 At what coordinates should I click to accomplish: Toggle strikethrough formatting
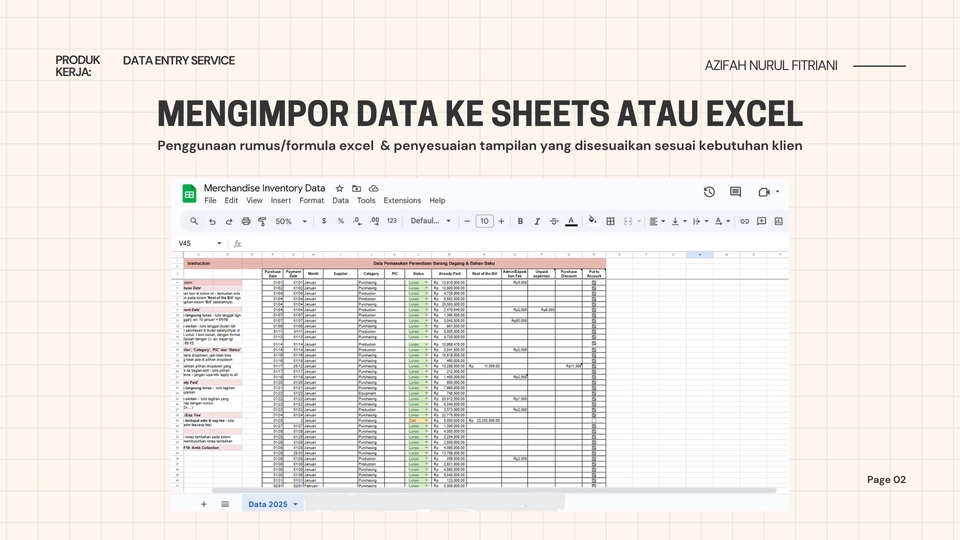click(x=553, y=221)
